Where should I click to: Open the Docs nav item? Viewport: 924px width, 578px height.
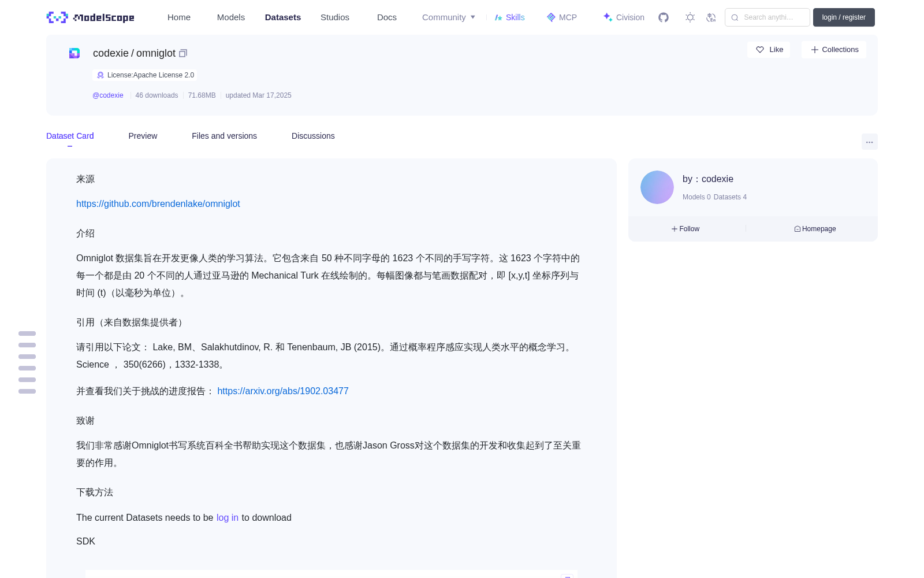coord(387,17)
